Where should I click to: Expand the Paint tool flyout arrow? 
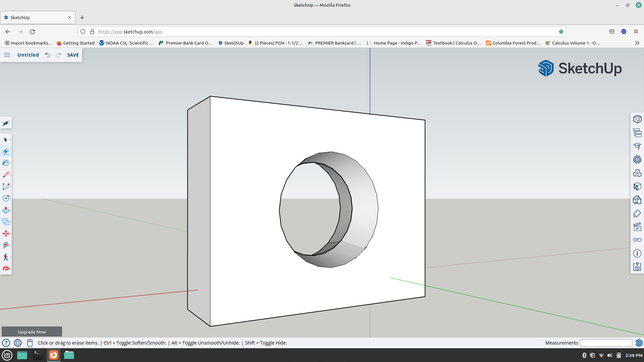[x=11, y=163]
